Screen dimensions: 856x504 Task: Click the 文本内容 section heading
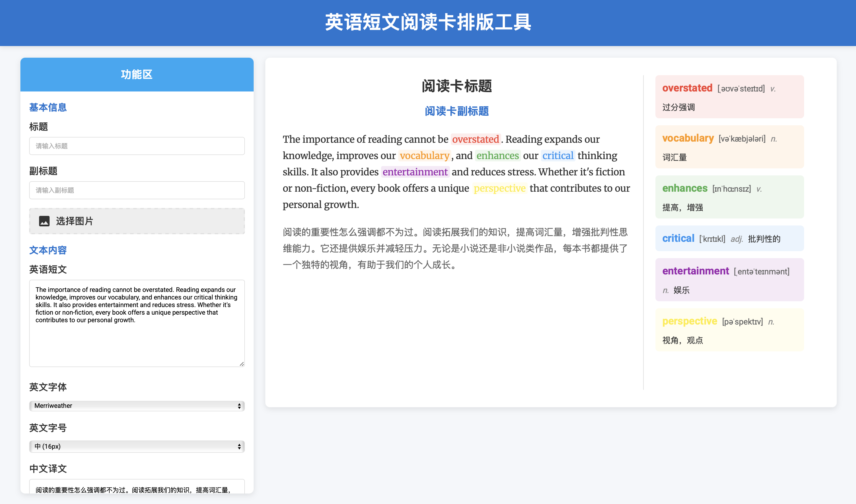tap(48, 250)
